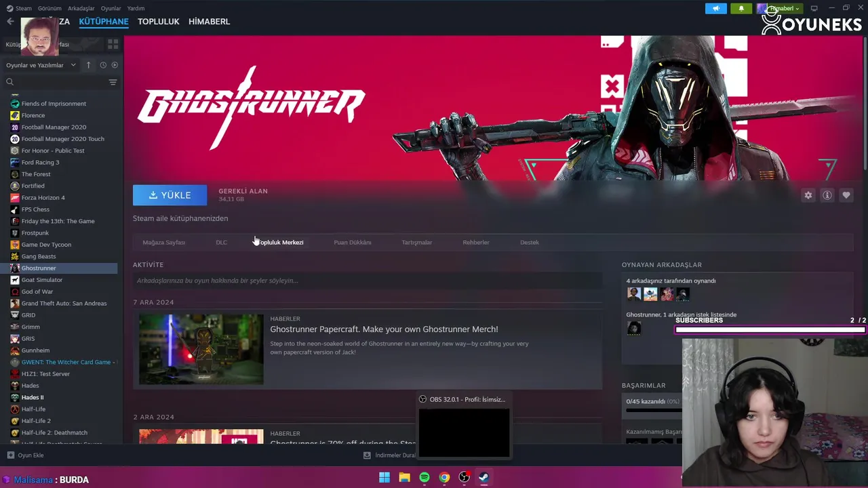The width and height of the screenshot is (868, 488).
Task: Click Oyun Ekle button
Action: [x=25, y=455]
